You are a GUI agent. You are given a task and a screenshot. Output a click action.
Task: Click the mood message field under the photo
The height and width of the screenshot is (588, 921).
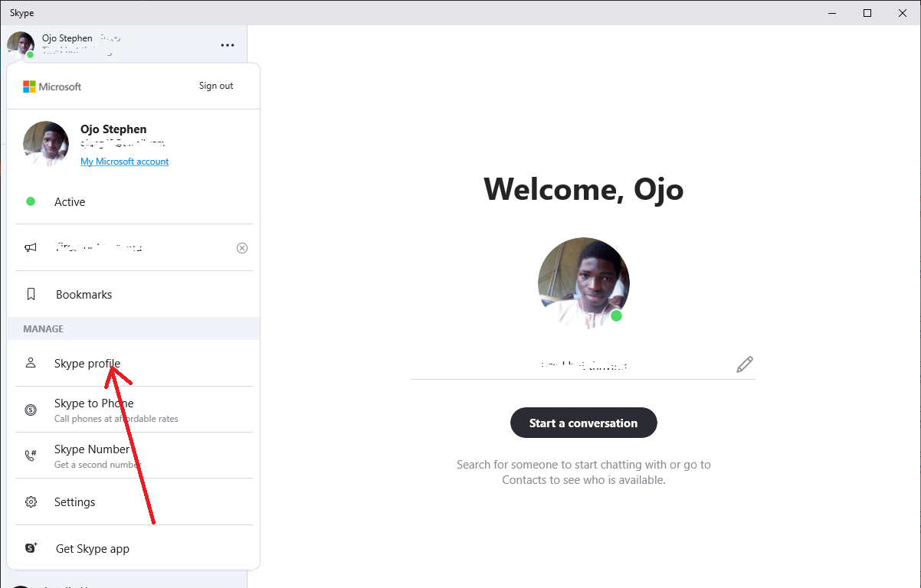(x=583, y=364)
